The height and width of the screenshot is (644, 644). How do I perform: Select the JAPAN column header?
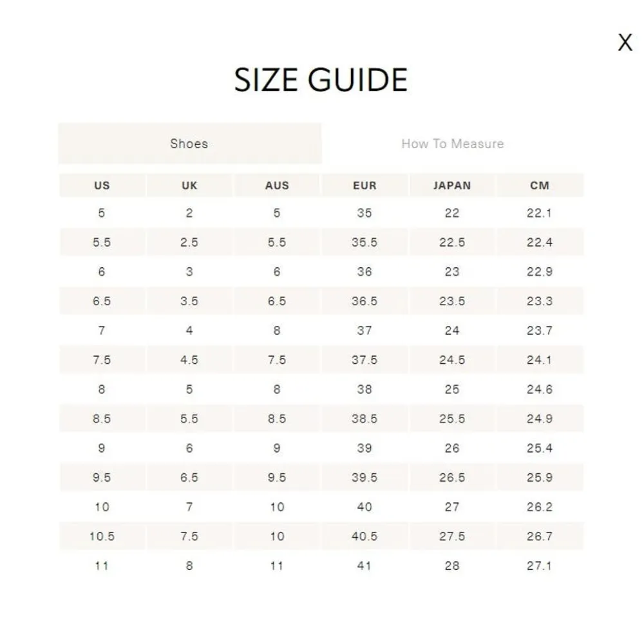pyautogui.click(x=452, y=185)
